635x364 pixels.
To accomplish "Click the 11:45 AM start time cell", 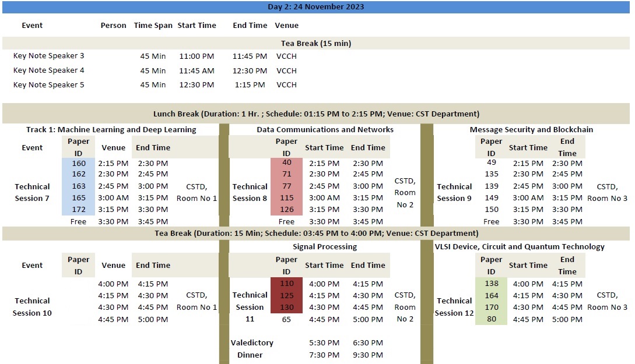I will [x=197, y=70].
